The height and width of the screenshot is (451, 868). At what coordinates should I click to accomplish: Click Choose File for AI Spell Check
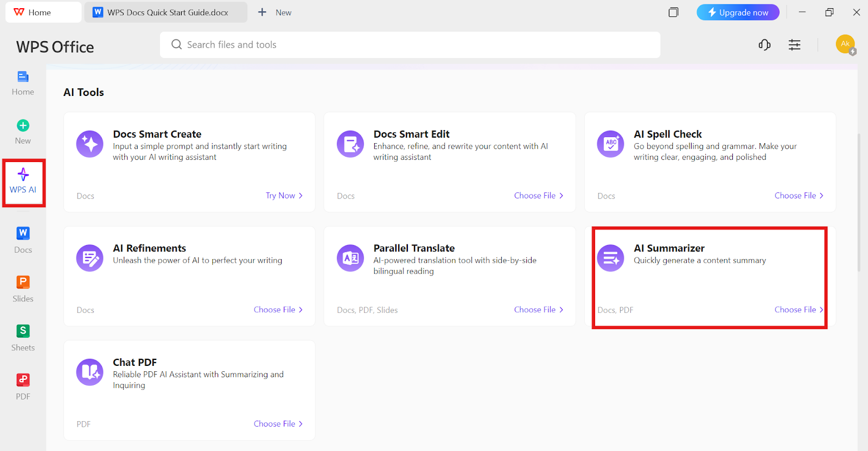tap(799, 196)
